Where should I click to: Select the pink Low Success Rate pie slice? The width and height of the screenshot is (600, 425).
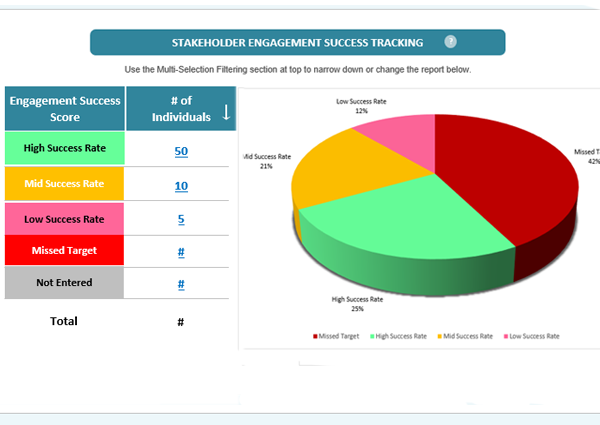(400, 135)
